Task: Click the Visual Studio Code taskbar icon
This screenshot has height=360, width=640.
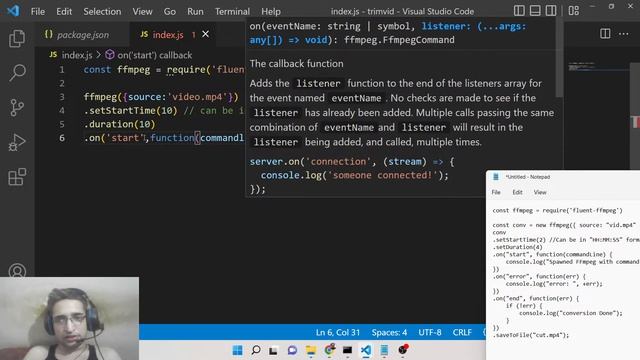Action: point(366,350)
